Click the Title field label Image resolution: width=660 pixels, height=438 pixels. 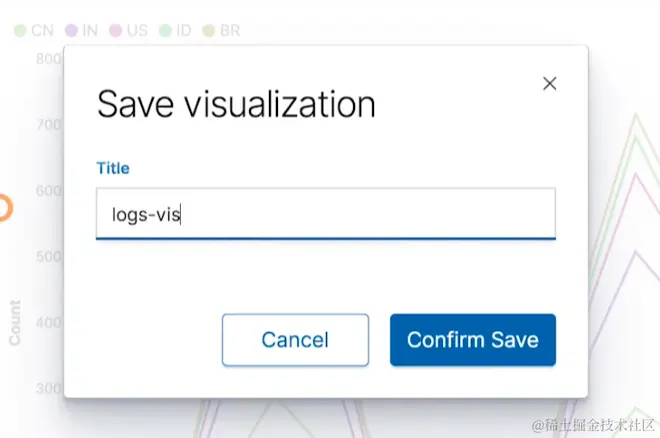pyautogui.click(x=113, y=168)
